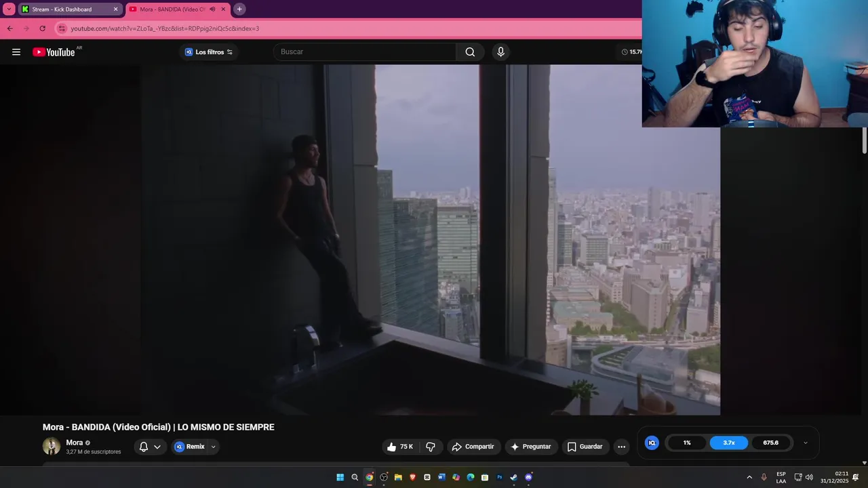Screen dimensions: 868x488
Task: Dislike the video with thumbs down
Action: pos(431,447)
